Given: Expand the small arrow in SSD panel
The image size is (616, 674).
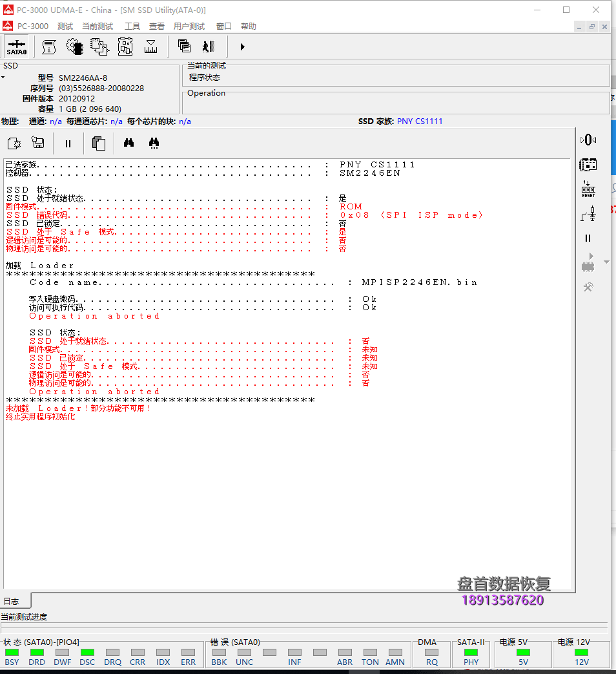Looking at the screenshot, I should pyautogui.click(x=3, y=78).
